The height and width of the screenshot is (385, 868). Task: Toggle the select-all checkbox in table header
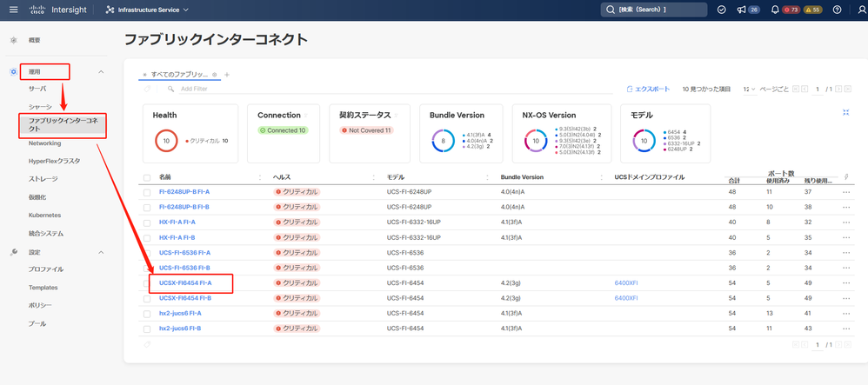[x=147, y=177]
